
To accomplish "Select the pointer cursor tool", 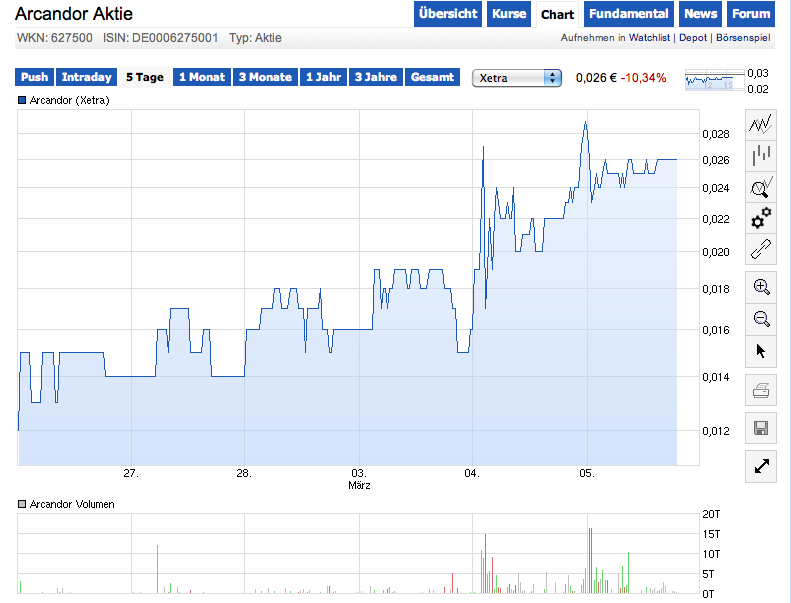I will click(x=761, y=351).
